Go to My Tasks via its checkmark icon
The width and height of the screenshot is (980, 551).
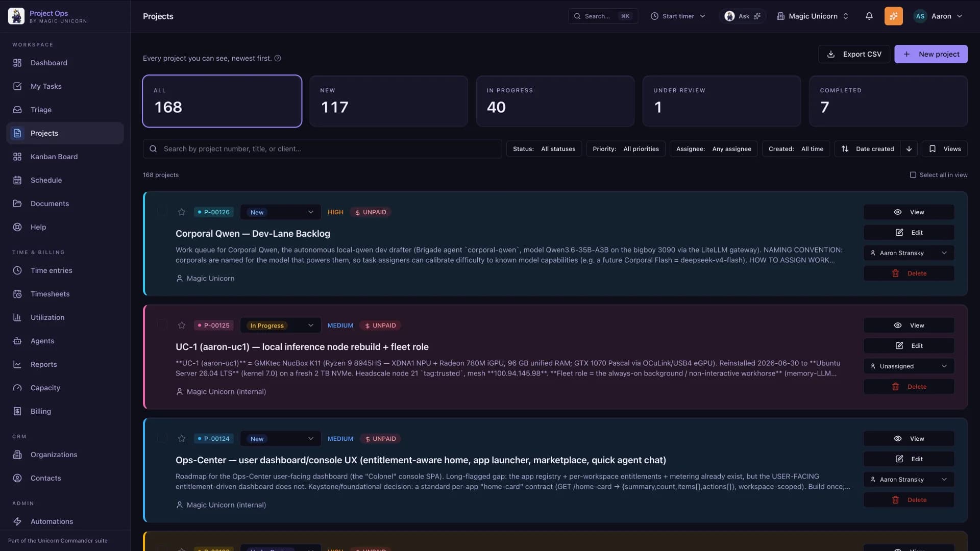(x=17, y=86)
